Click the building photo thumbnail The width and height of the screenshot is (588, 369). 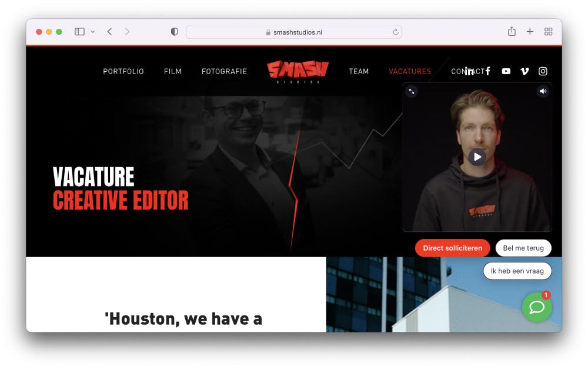click(x=444, y=294)
